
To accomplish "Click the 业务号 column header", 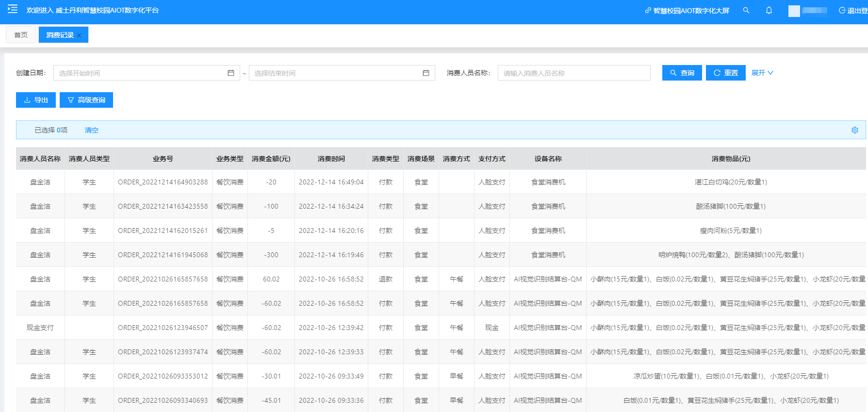I will 163,159.
